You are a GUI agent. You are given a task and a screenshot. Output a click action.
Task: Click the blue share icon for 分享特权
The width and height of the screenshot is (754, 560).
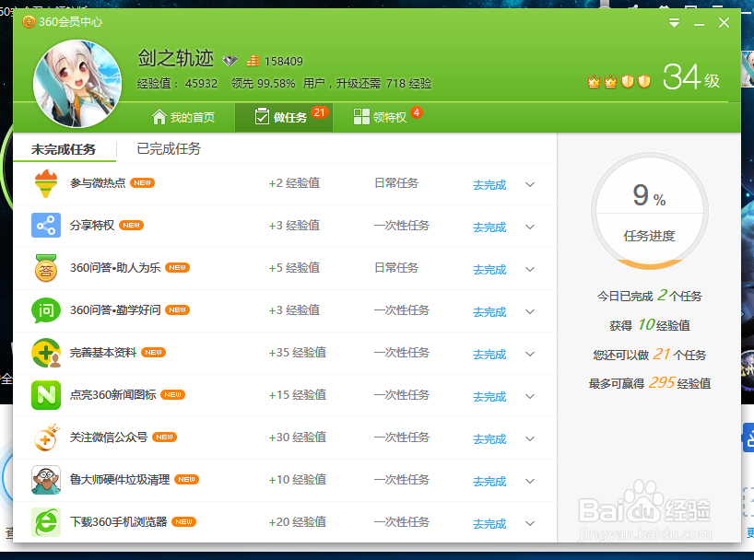[x=46, y=226]
